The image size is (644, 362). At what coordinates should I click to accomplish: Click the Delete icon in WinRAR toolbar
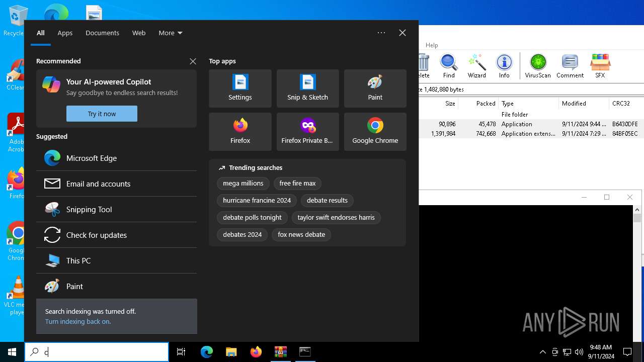click(424, 66)
